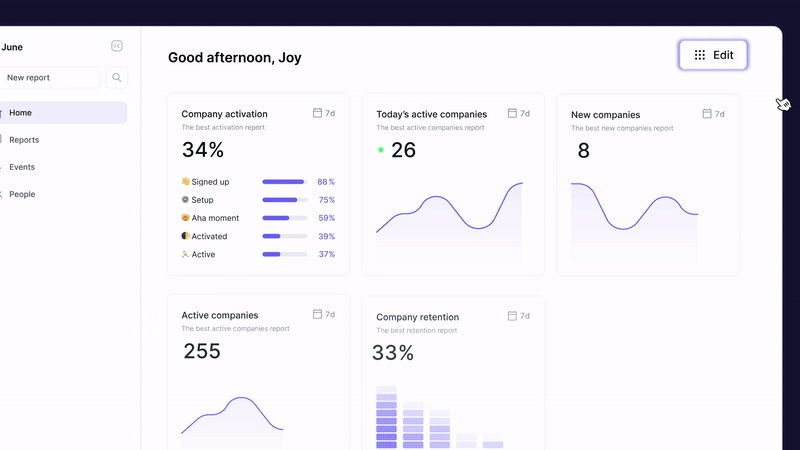Click the Aha moment emoji icon
This screenshot has height=450, width=800.
[x=185, y=217]
